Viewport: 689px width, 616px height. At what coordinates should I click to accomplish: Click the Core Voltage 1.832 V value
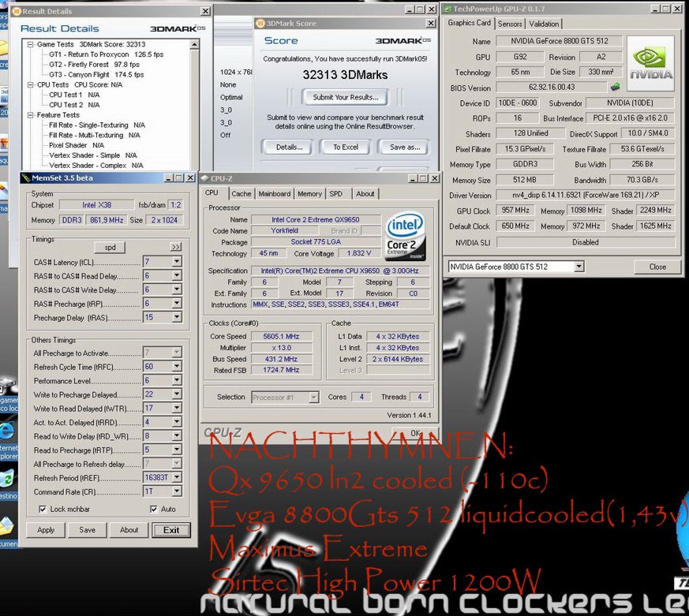[359, 253]
